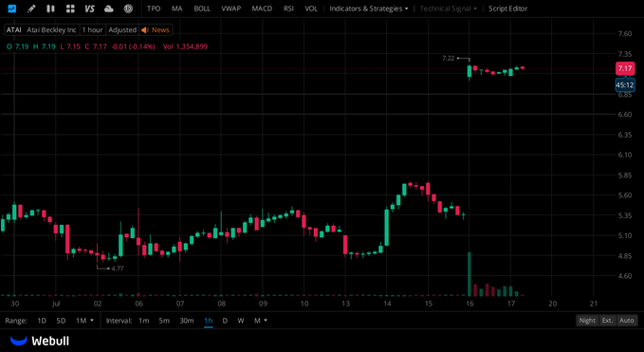Set range to 5D
The image size is (644, 352).
pos(61,321)
